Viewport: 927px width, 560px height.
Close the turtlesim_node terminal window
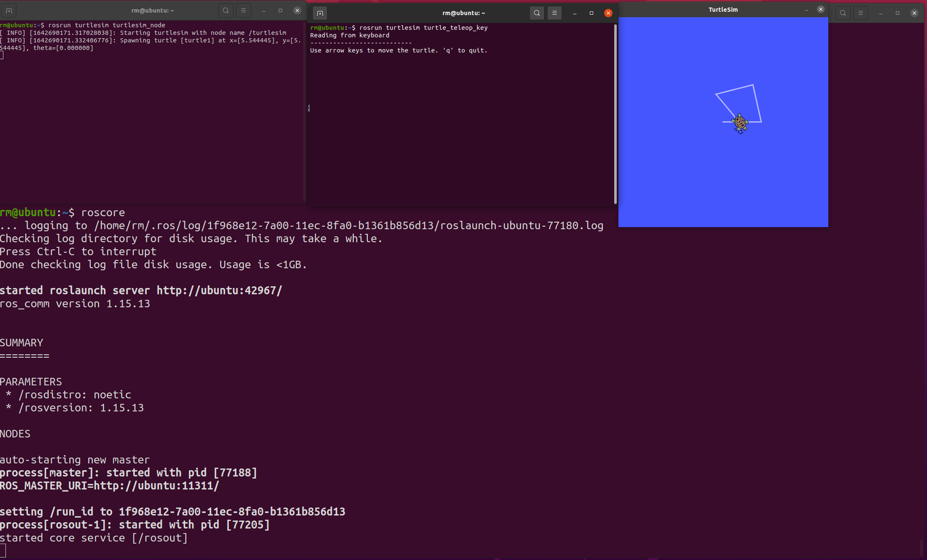click(x=297, y=10)
